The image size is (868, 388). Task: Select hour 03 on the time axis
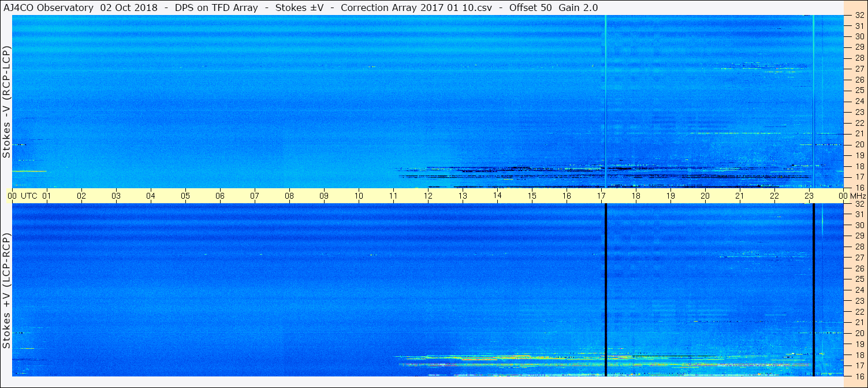116,196
